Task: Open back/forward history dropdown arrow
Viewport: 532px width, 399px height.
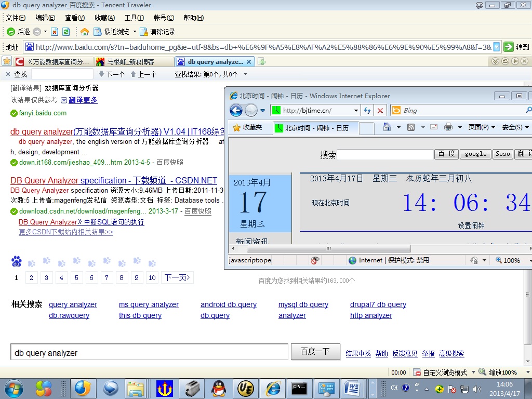Action: click(x=45, y=32)
